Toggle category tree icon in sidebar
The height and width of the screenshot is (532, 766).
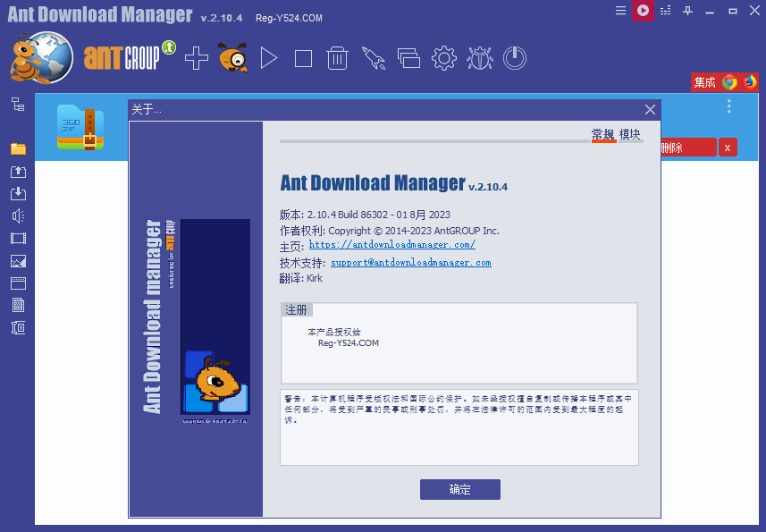[x=18, y=104]
